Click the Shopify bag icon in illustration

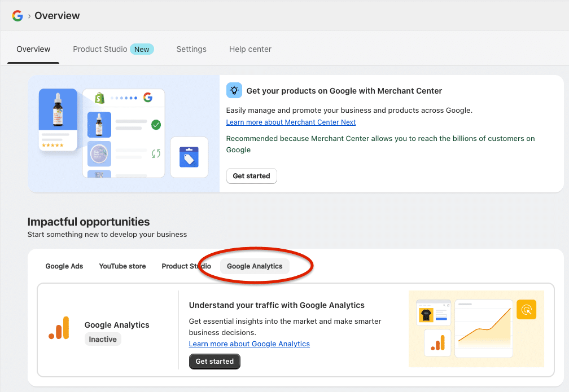click(x=100, y=98)
